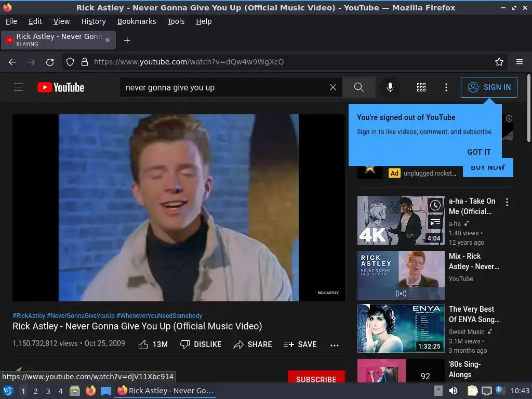Open the Bookmarks menu
The image size is (532, 399).
tap(137, 21)
